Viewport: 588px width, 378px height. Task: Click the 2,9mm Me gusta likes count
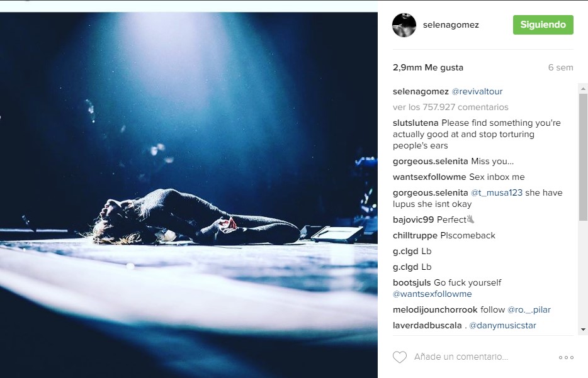click(428, 67)
